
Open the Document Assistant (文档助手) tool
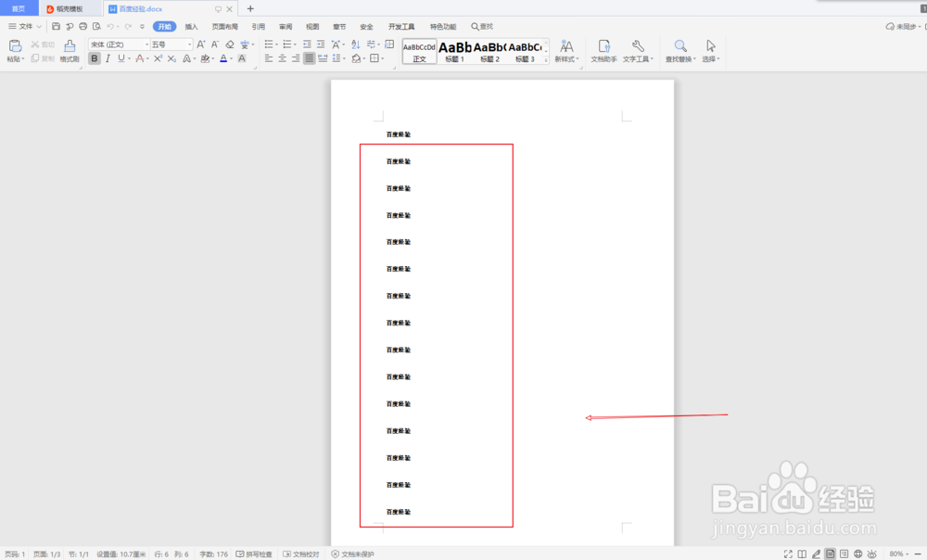pyautogui.click(x=603, y=51)
